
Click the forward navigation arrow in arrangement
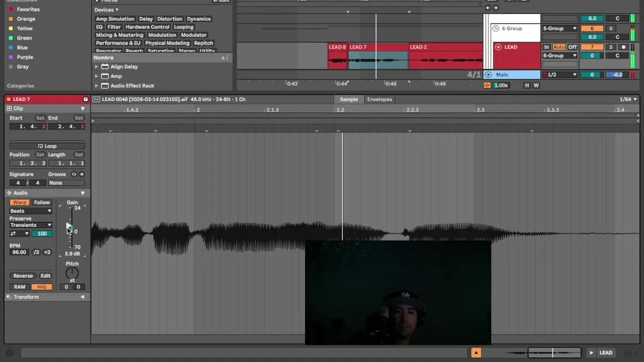495,8
